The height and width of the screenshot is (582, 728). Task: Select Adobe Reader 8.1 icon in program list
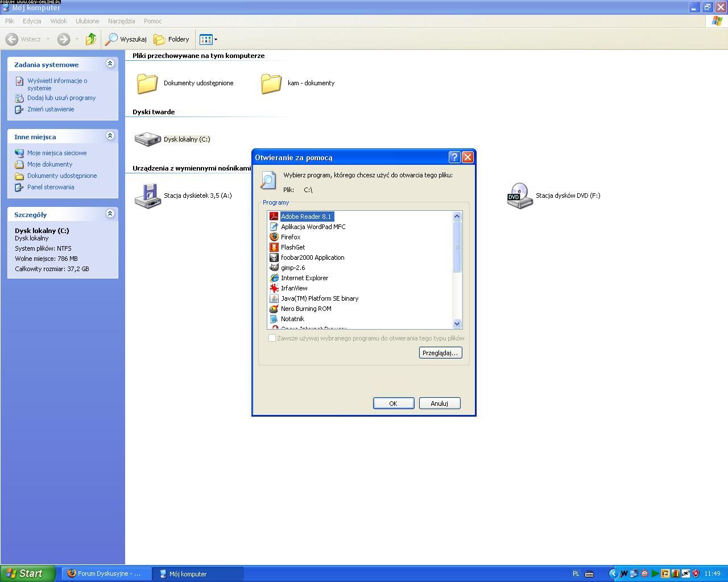274,217
